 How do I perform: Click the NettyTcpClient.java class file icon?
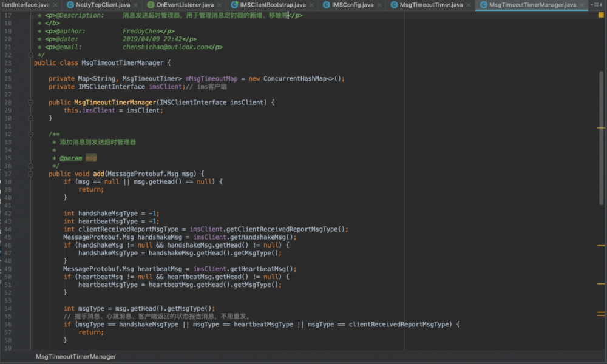[x=70, y=5]
